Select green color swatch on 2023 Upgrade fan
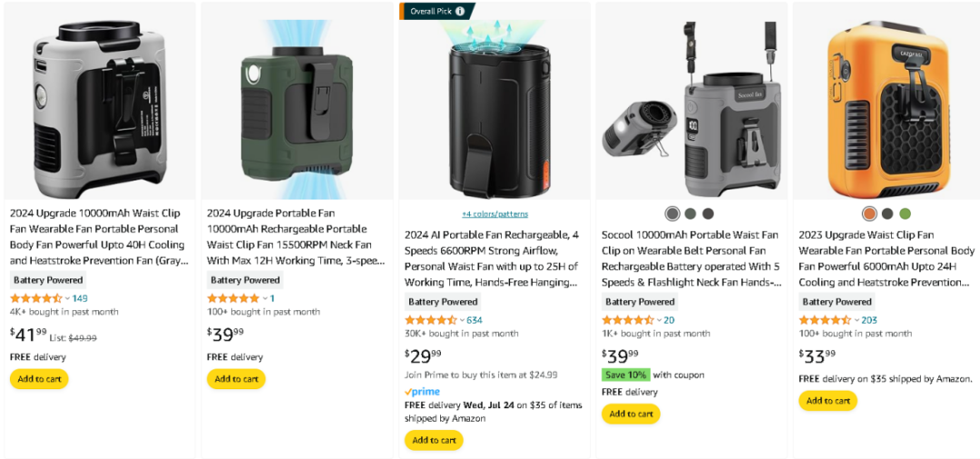This screenshot has width=980, height=459. click(905, 213)
